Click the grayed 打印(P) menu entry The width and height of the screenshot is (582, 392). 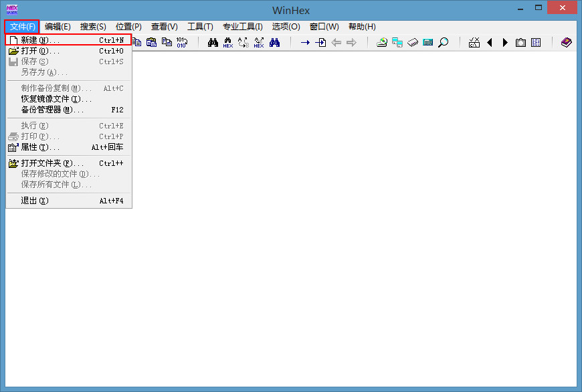(x=69, y=136)
